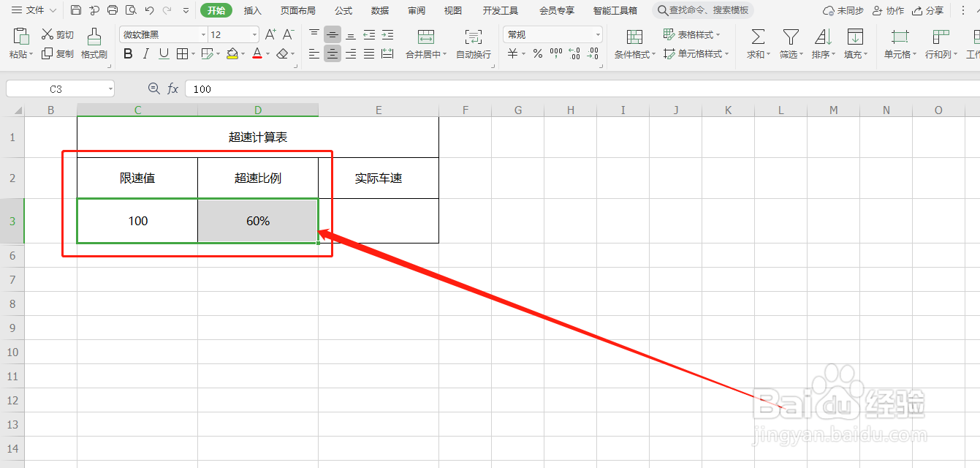Switch to the Data (数据) tab
The image size is (980, 468).
(380, 10)
